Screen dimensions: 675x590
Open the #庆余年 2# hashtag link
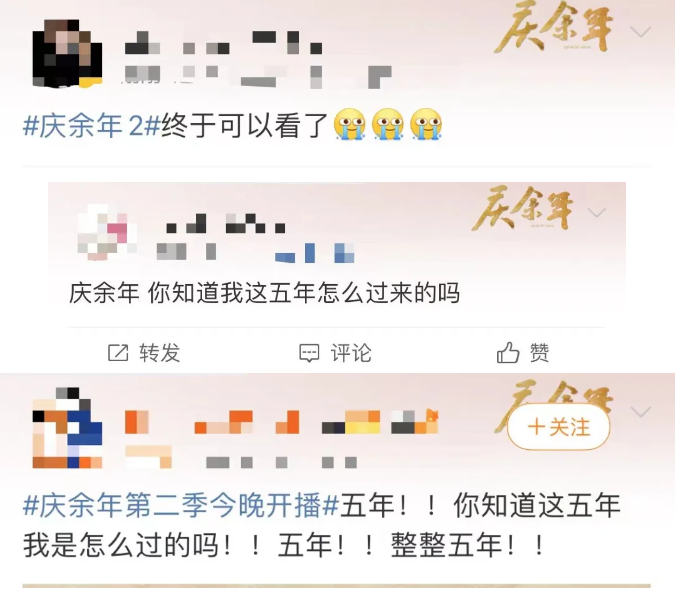(92, 126)
